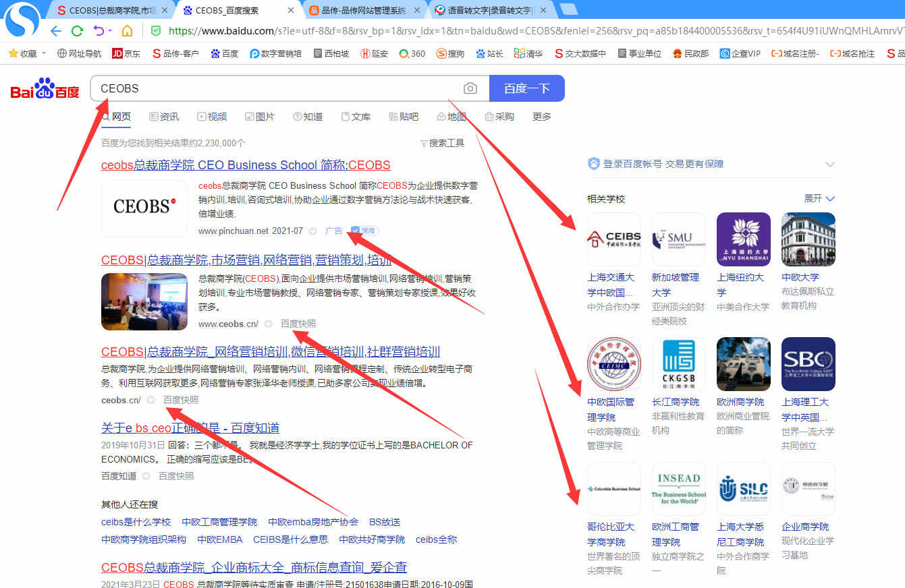Screen dimensions: 905x588
Task: Open the 关于e bs ceo 百度知道 result
Action: [x=190, y=428]
